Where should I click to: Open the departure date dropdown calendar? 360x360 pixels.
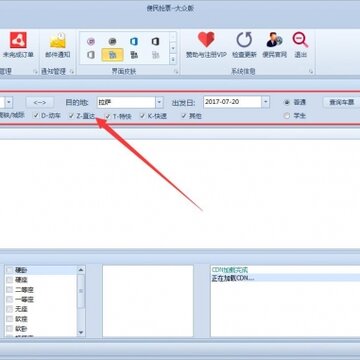pyautogui.click(x=265, y=102)
